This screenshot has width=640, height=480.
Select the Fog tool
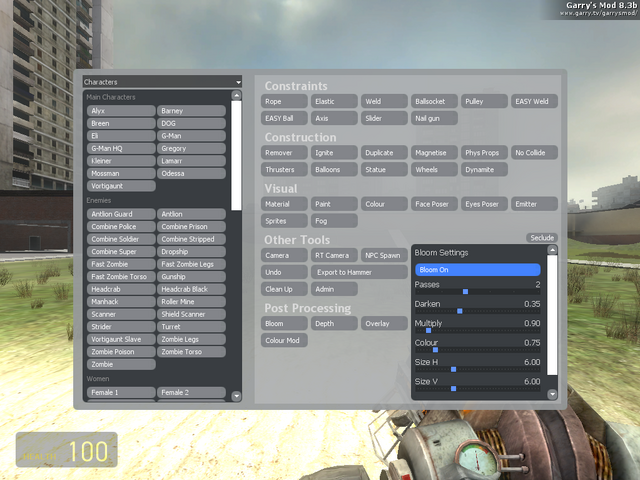coord(334,221)
